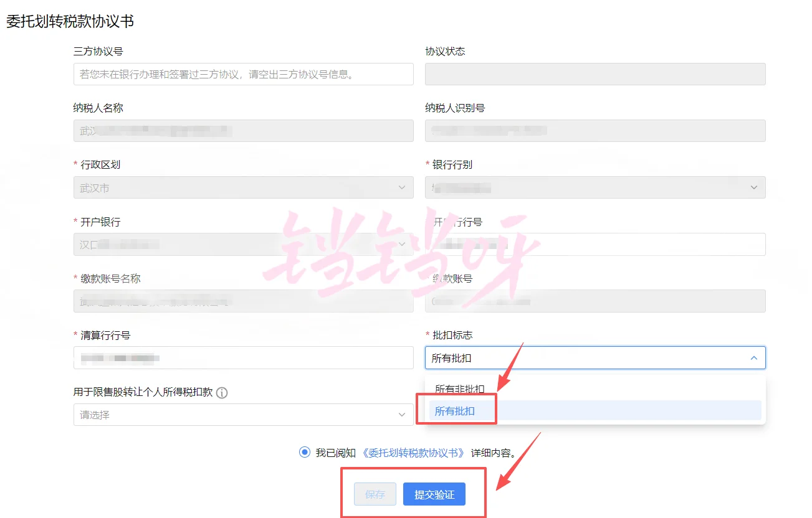
Task: 点击「行政区划」字段的下拉箭头图标
Action: coord(402,187)
